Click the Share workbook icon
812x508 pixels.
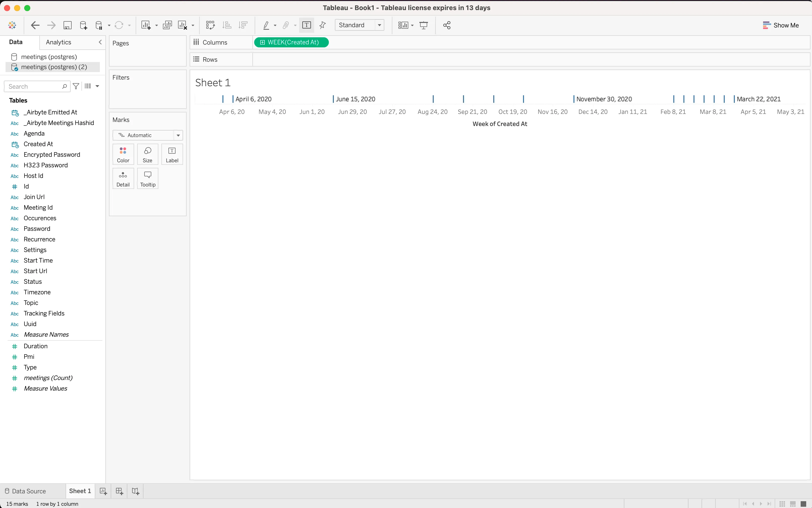click(447, 25)
